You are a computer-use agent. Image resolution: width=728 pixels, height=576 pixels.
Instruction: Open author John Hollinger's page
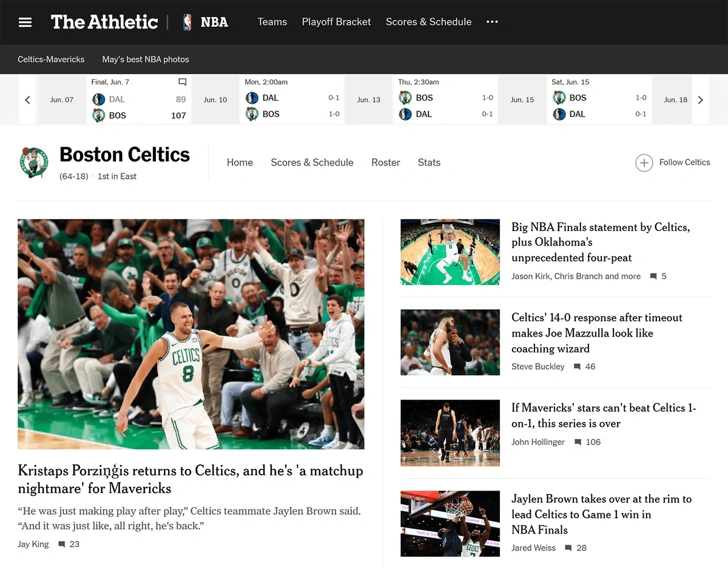click(538, 442)
